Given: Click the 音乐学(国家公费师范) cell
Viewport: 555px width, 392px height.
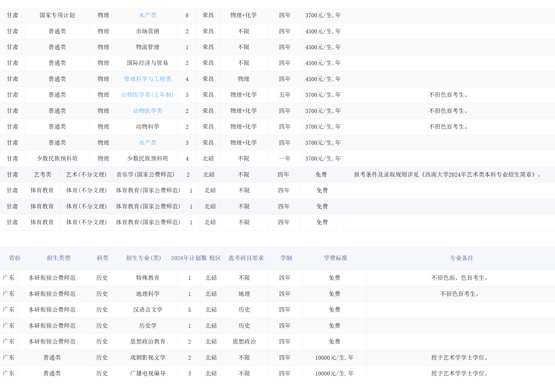Looking at the screenshot, I should point(145,175).
